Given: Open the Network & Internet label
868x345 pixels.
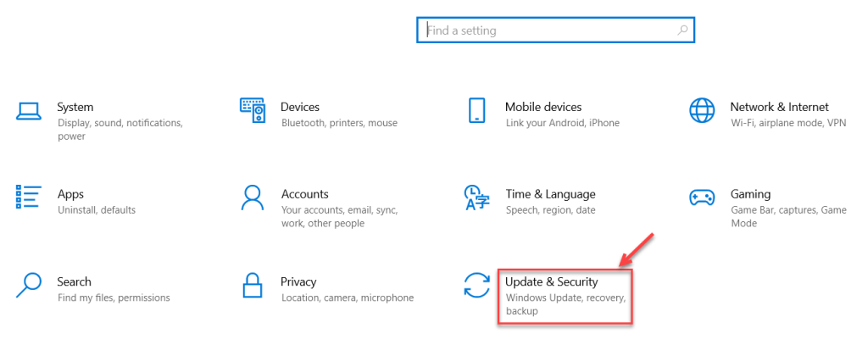Looking at the screenshot, I should (779, 108).
